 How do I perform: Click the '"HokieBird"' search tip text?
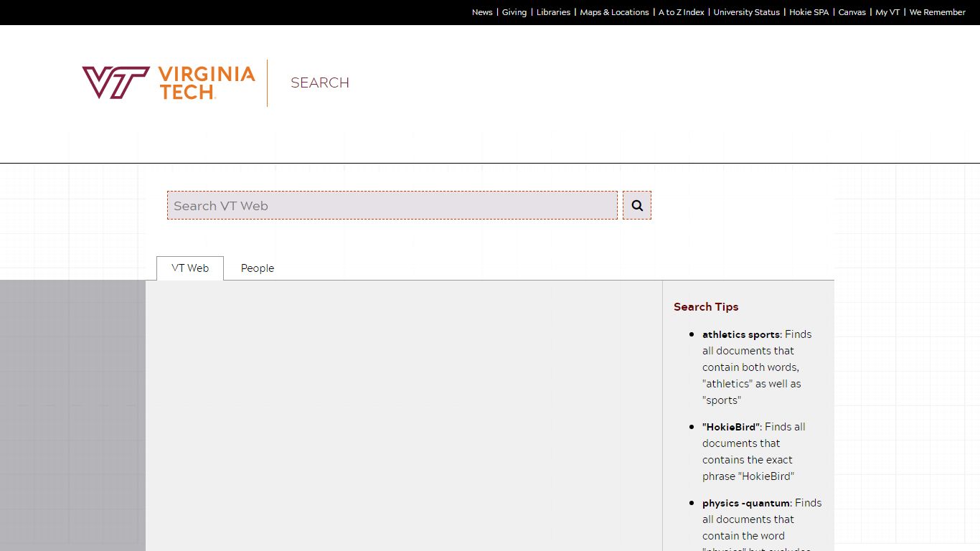(x=730, y=427)
